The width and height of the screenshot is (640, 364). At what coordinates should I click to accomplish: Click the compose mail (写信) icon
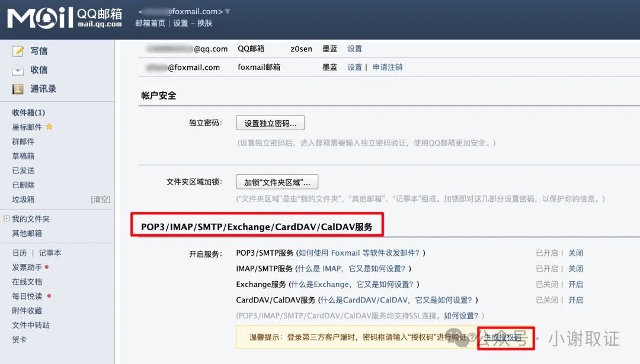point(18,51)
